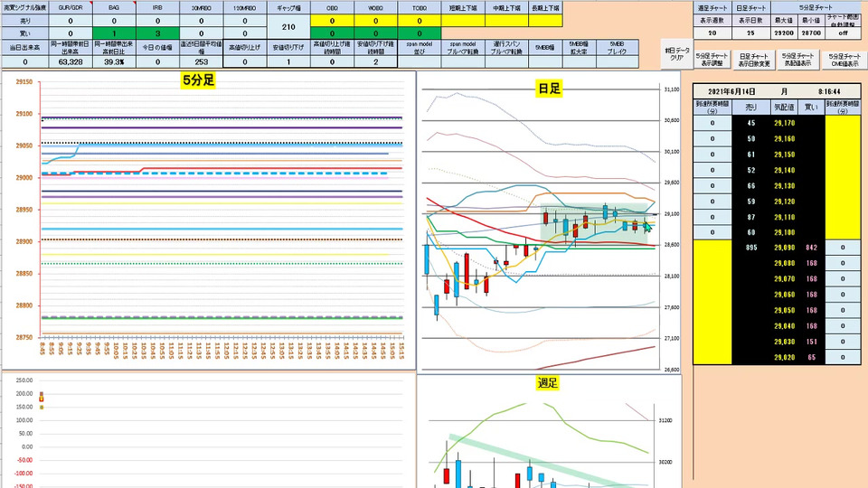Click the buy quantity 151 cell
Viewport: 868px width, 488px height.
point(812,342)
